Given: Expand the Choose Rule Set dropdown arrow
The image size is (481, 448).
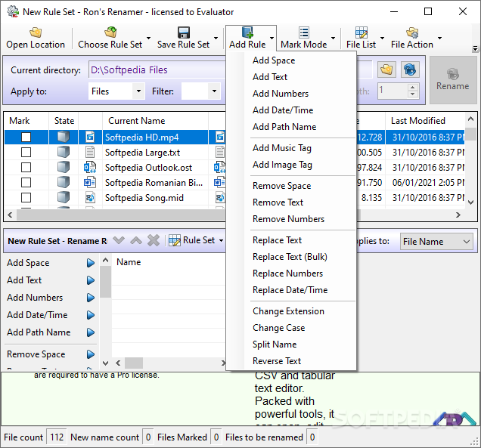Looking at the screenshot, I should (x=148, y=39).
